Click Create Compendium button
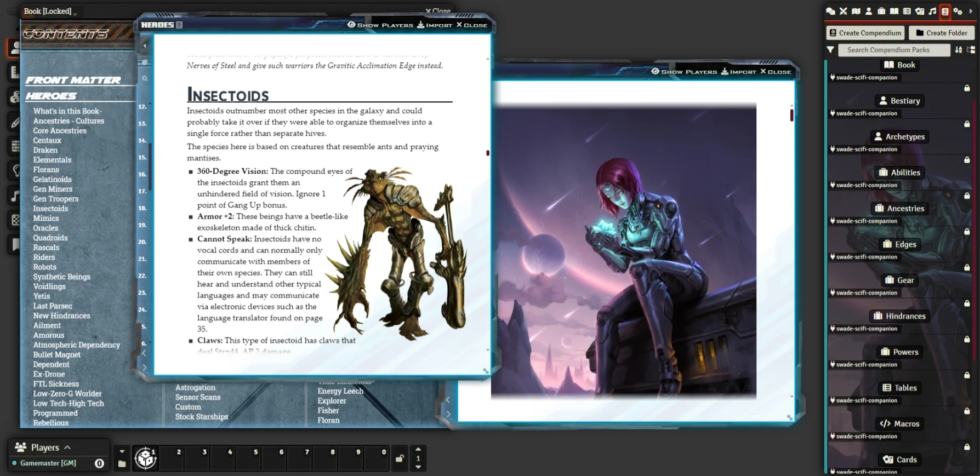 [865, 33]
